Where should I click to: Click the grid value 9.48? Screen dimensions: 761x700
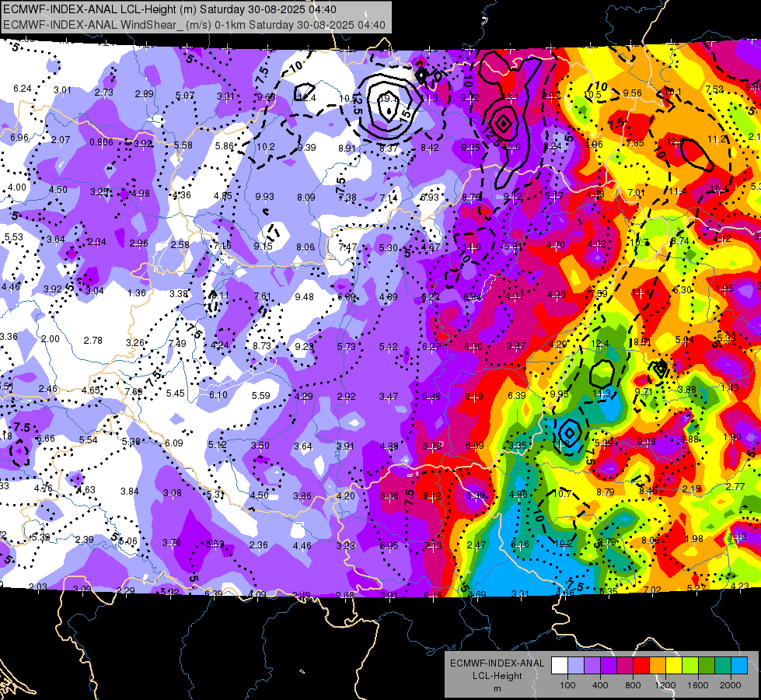click(x=304, y=297)
